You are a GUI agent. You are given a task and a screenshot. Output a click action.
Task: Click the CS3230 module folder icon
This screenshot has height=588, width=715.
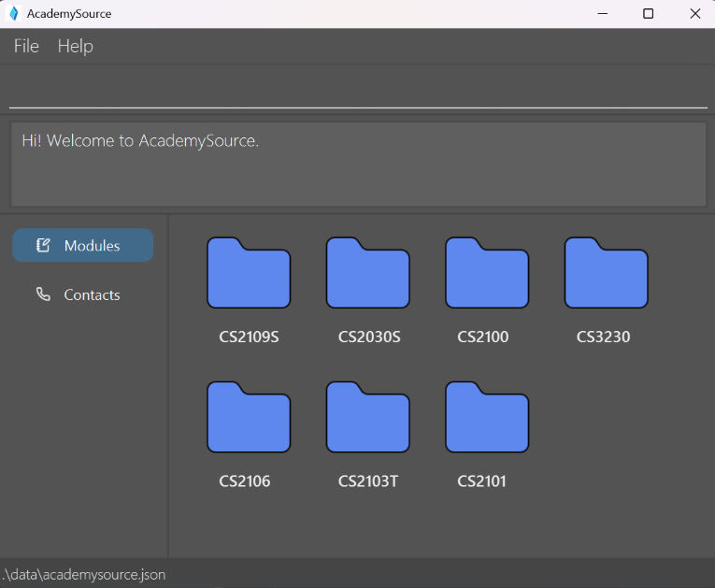click(606, 273)
